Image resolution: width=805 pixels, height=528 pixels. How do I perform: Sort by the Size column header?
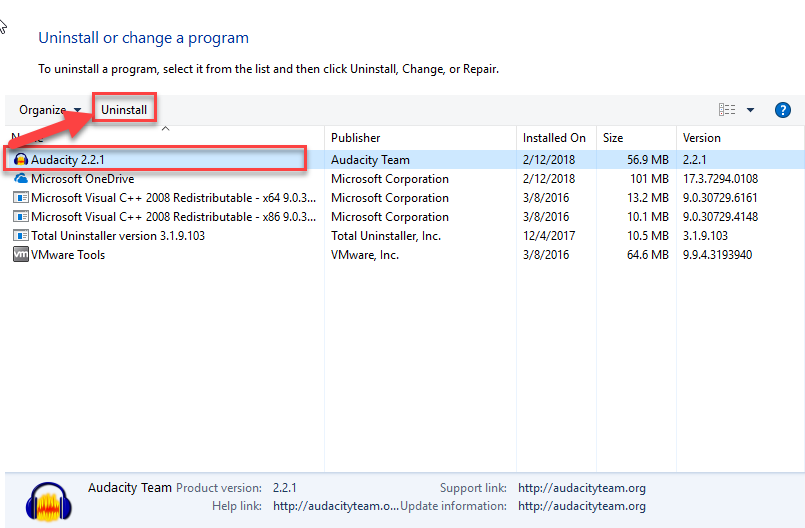pyautogui.click(x=613, y=138)
